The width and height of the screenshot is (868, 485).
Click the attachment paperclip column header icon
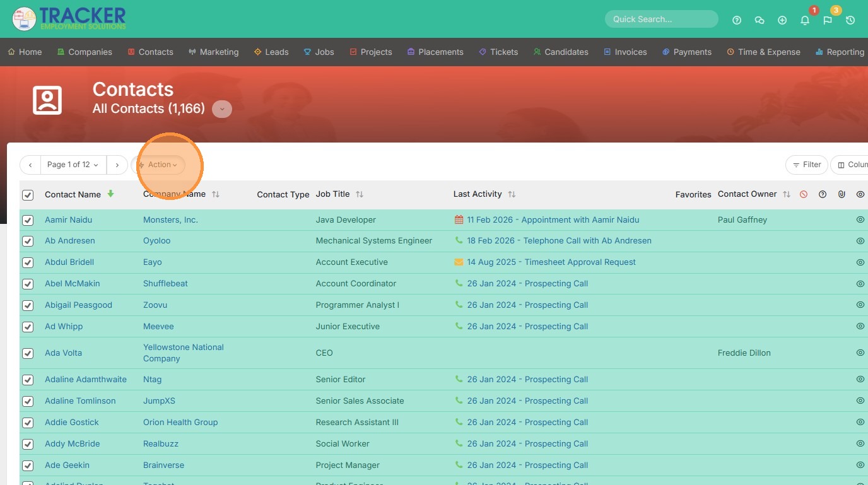click(x=842, y=194)
